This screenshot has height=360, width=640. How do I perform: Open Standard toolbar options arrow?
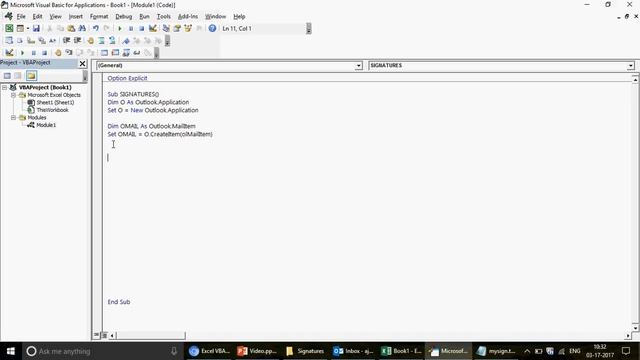[x=309, y=28]
